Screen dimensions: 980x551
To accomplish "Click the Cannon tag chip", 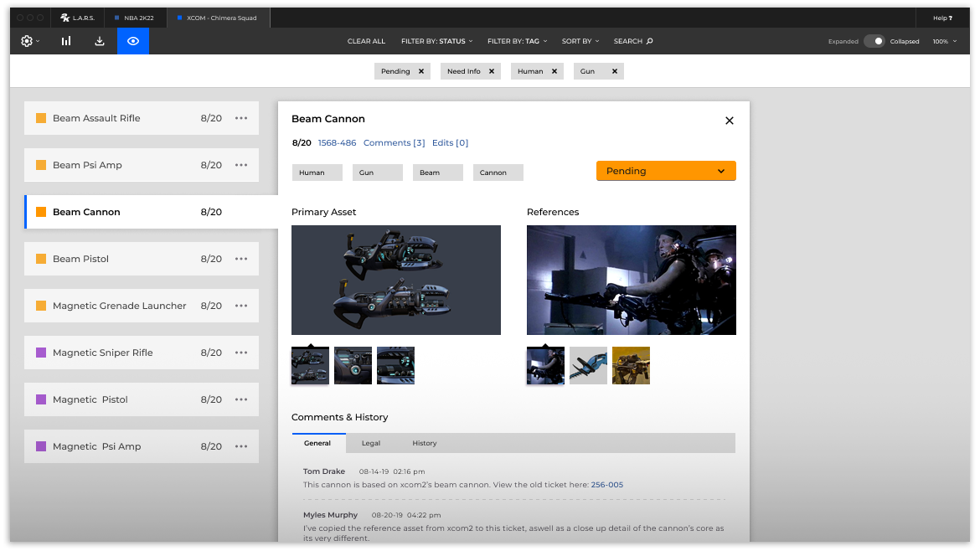I will coord(498,173).
